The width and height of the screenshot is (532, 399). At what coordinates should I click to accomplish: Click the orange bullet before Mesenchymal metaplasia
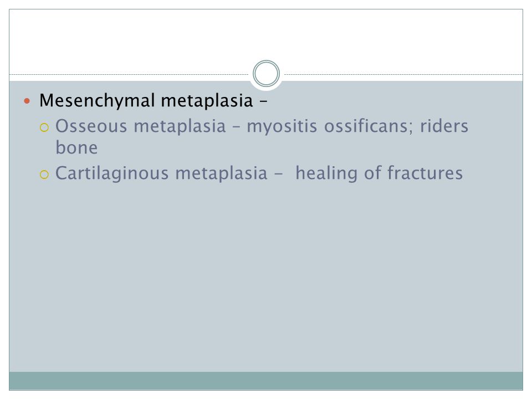pyautogui.click(x=27, y=101)
